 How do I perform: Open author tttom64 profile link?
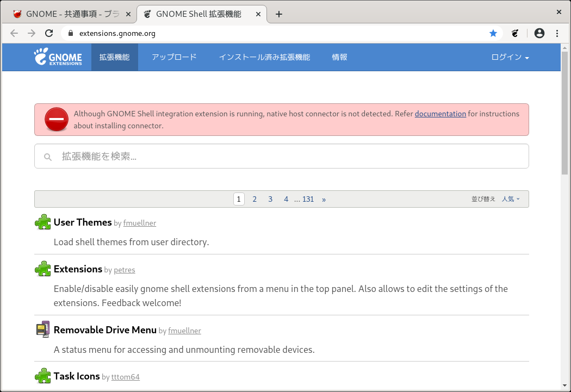126,377
